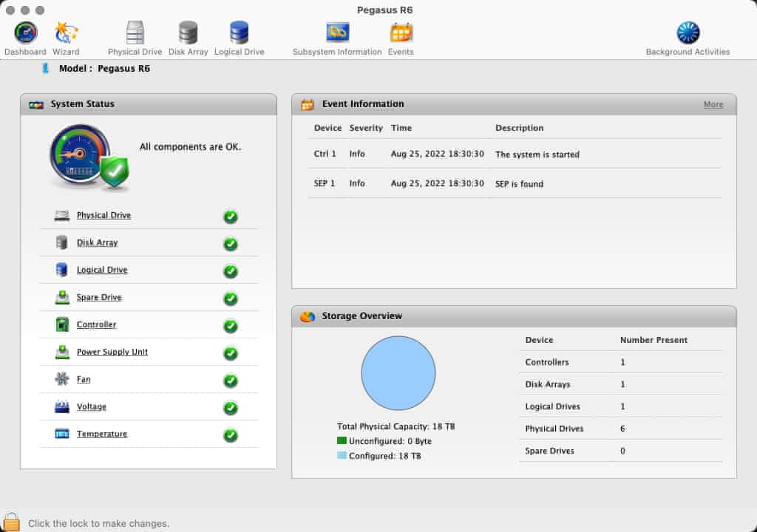The width and height of the screenshot is (757, 532).
Task: Click the Physical Drive status link
Action: pos(103,216)
